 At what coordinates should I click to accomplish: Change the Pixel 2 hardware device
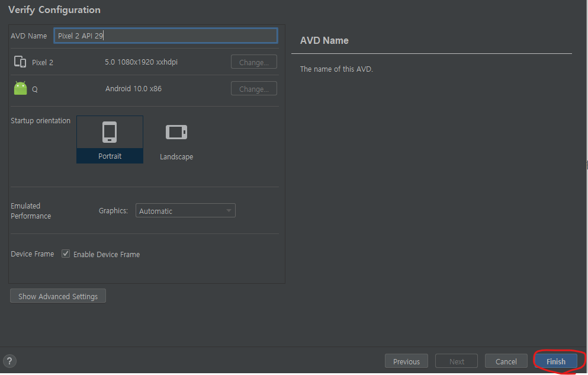[254, 62]
